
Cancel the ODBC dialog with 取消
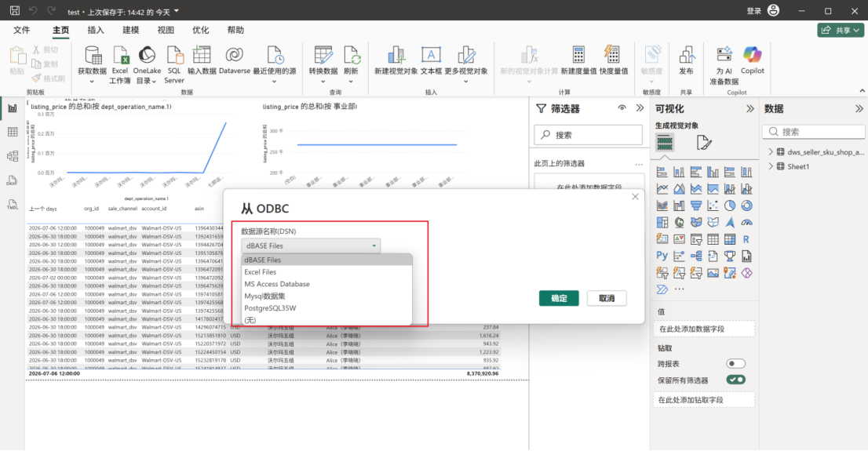click(607, 298)
